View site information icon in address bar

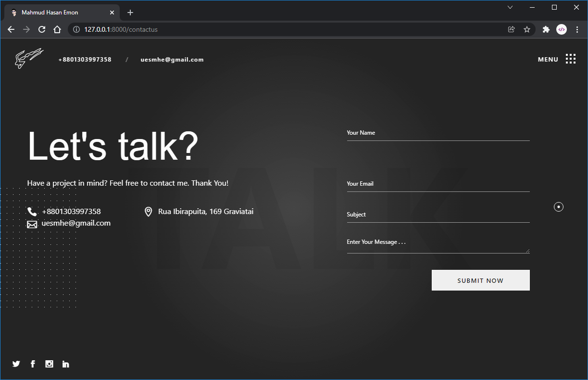tap(76, 29)
